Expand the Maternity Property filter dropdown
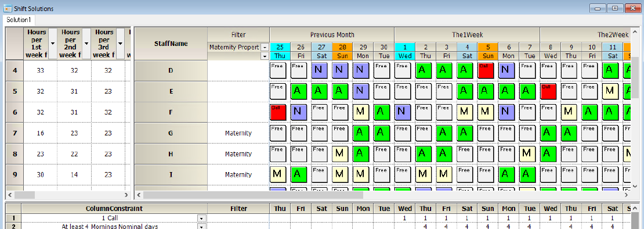This screenshot has width=644, height=229. click(x=265, y=47)
